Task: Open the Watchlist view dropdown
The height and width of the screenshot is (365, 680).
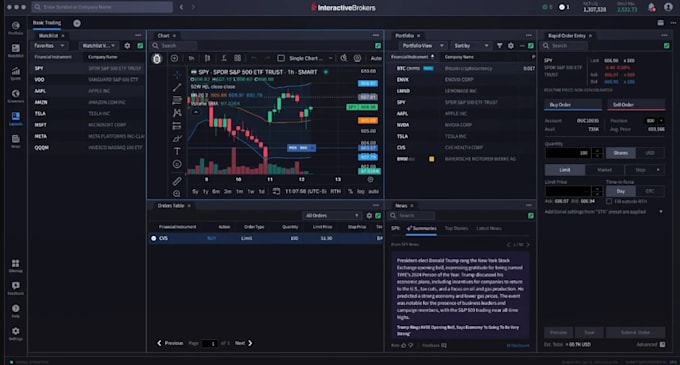Action: 99,46
